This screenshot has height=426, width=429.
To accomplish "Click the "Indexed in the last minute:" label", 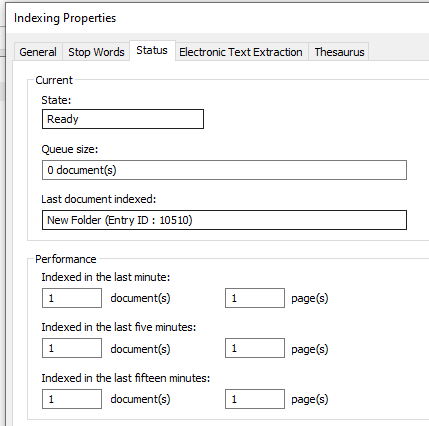I will coord(106,277).
